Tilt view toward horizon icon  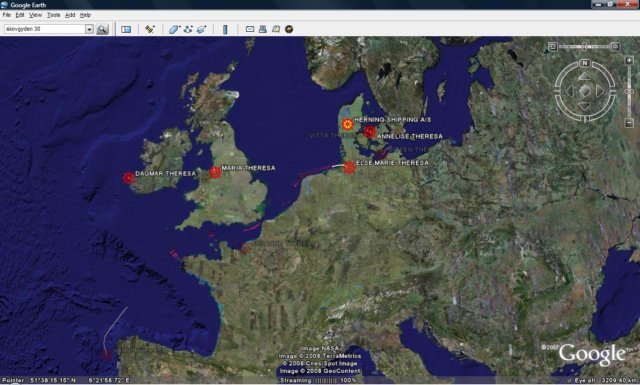click(x=616, y=47)
